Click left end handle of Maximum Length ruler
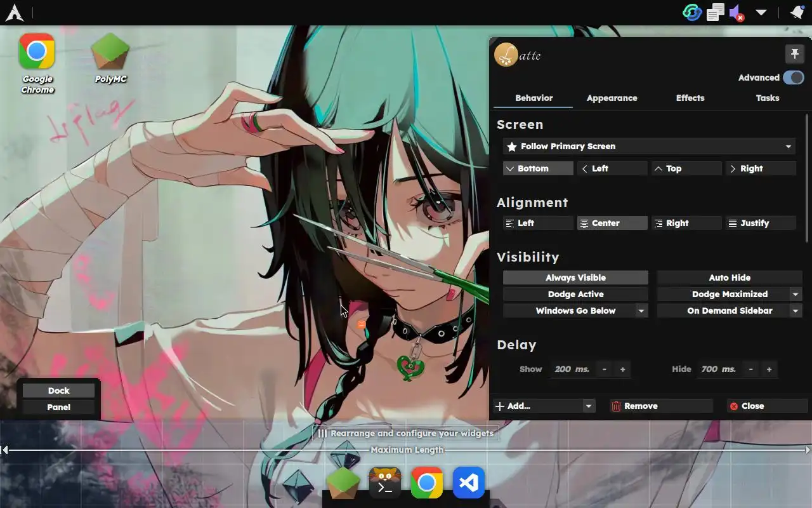Image resolution: width=812 pixels, height=508 pixels. click(4, 450)
